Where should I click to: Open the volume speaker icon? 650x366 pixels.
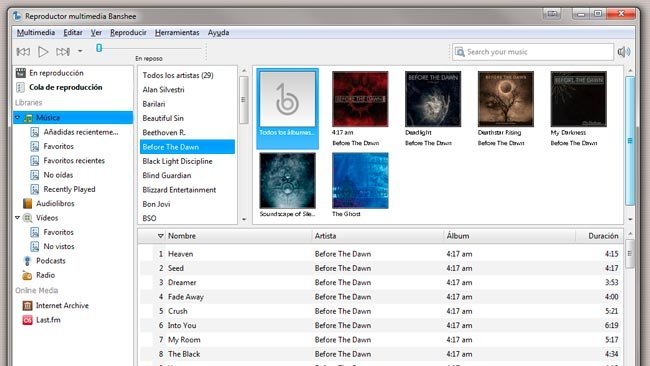coord(624,52)
